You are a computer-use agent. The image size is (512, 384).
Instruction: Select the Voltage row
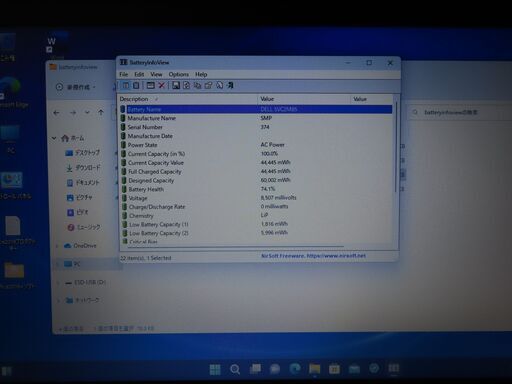click(256, 198)
